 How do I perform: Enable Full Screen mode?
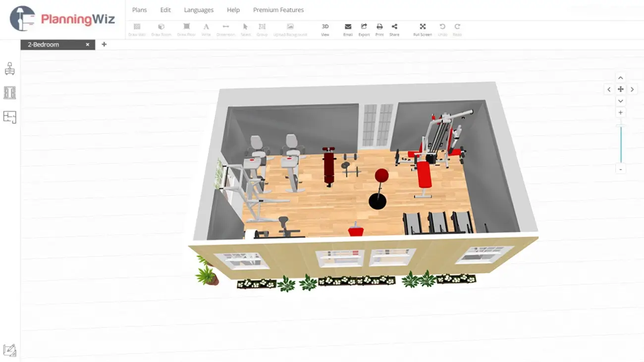click(x=422, y=29)
